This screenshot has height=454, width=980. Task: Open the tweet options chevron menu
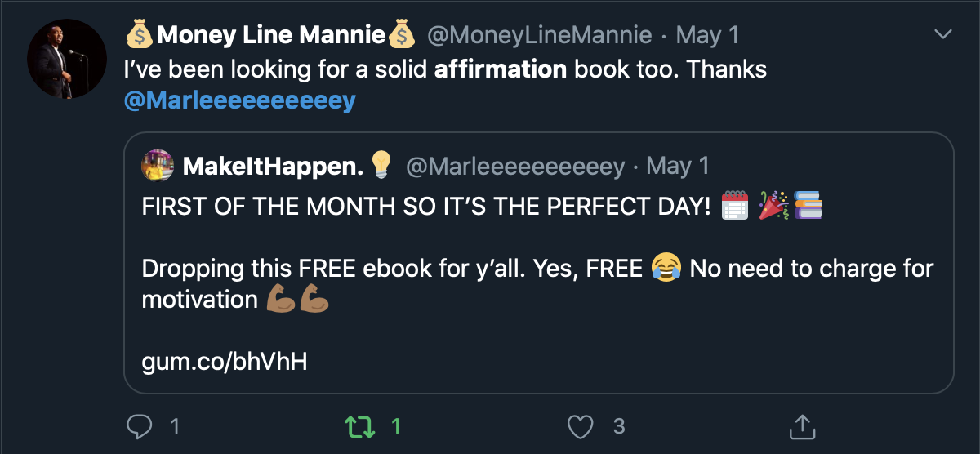[942, 34]
